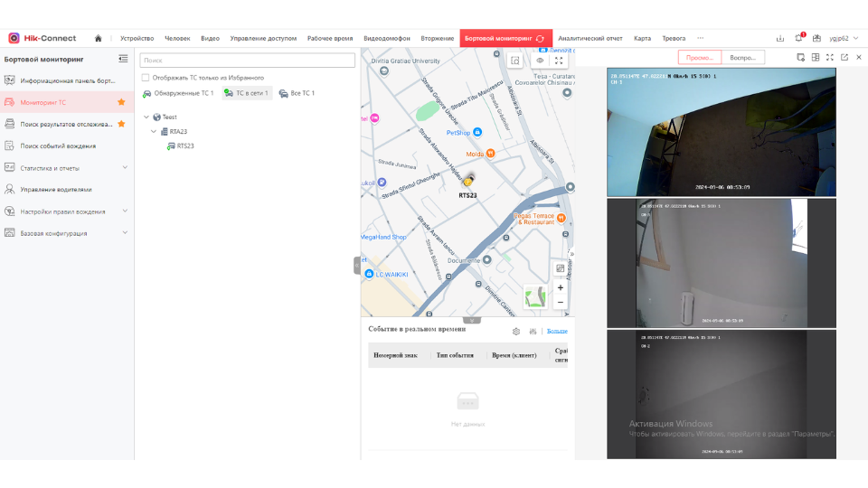Check Отображать ТС только из Избранного
This screenshot has height=488, width=868.
click(146, 78)
